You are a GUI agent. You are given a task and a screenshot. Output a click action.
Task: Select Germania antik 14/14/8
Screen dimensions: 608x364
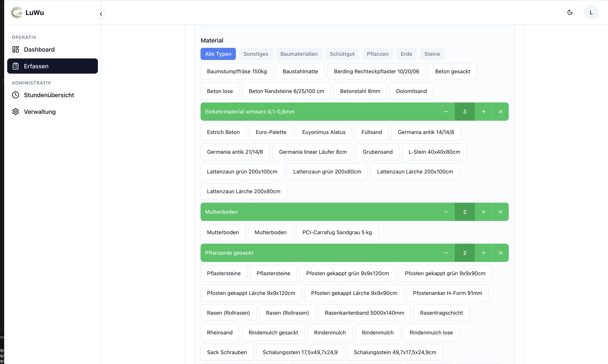coord(426,132)
